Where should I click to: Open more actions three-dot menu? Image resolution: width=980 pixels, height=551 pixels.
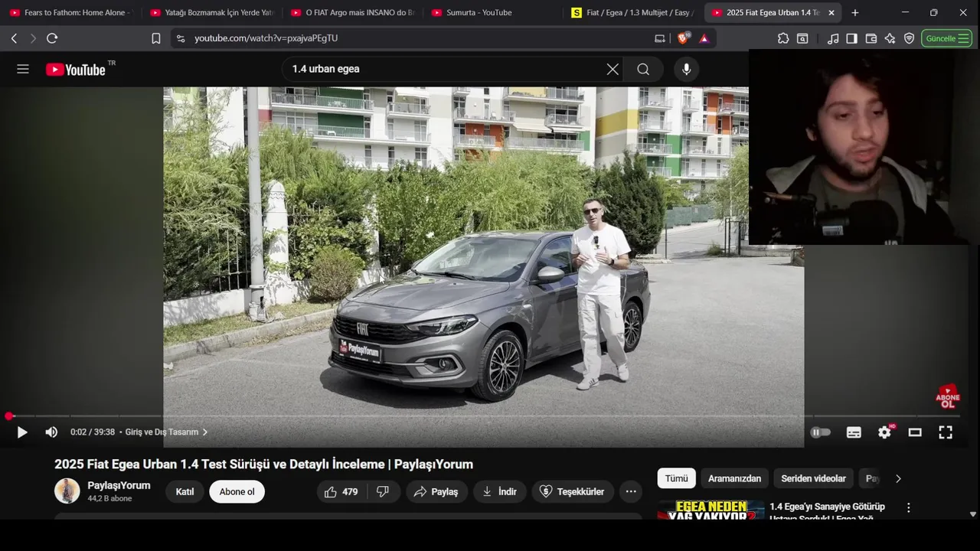pos(631,491)
